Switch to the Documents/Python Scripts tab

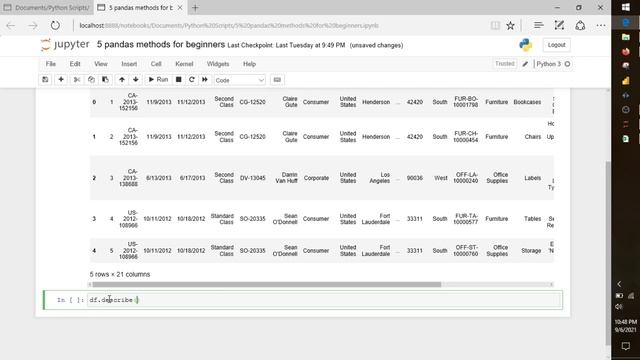point(47,7)
